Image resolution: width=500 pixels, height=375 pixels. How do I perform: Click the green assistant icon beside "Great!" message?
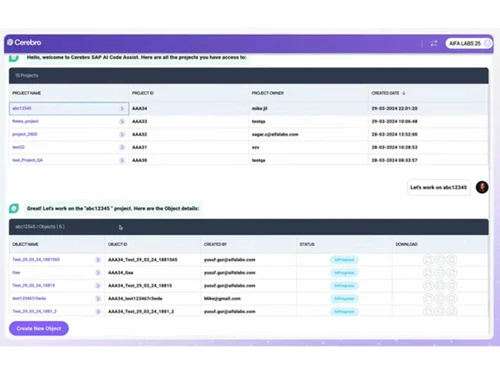(x=14, y=208)
